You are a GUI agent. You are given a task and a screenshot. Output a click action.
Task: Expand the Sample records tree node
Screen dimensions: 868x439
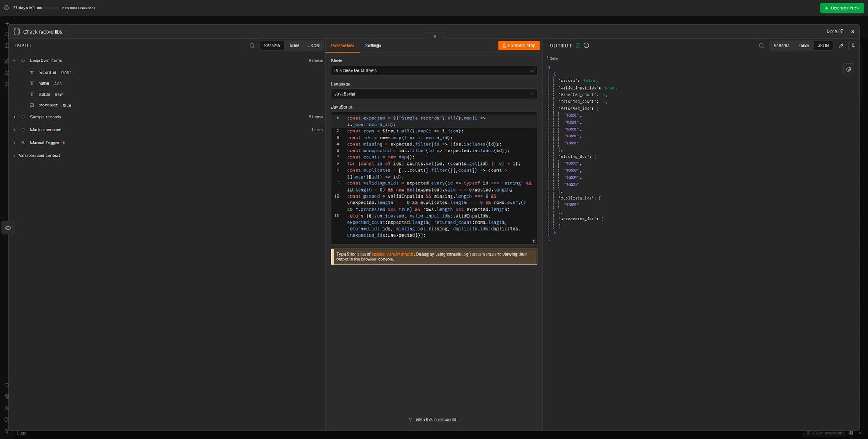(x=14, y=117)
